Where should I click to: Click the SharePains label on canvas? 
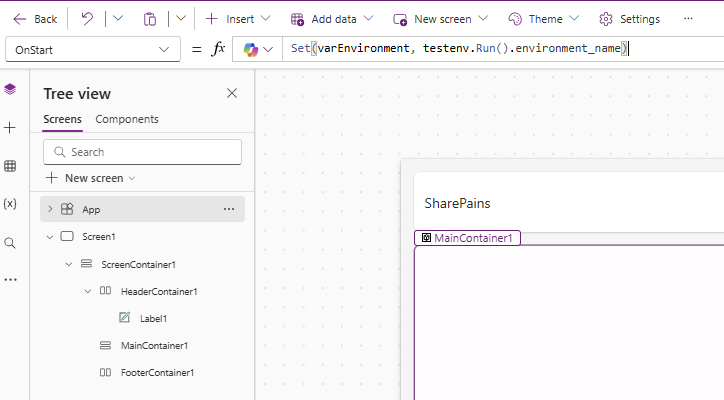[457, 203]
